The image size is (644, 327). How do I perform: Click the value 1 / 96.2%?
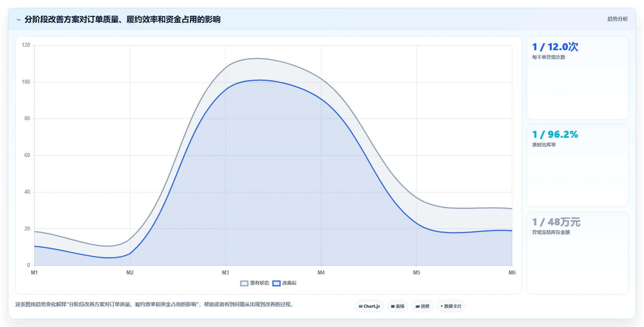pyautogui.click(x=555, y=135)
